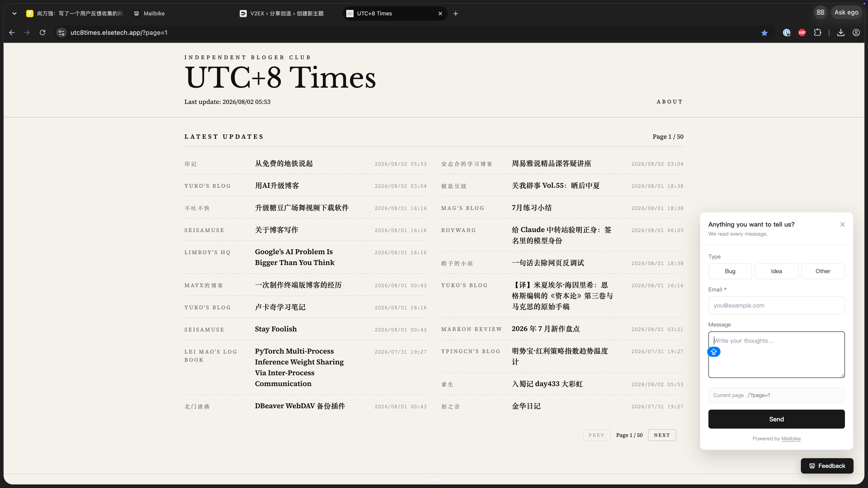Screen dimensions: 868x488
Task: Open article 关我辟事 Vol.55：晒后中夏
Action: click(556, 185)
